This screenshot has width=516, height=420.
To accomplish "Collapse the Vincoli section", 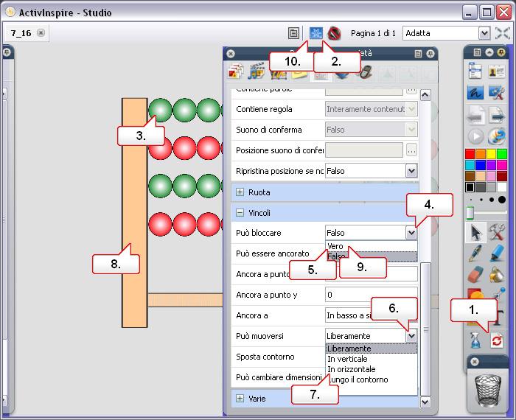I will pos(240,213).
